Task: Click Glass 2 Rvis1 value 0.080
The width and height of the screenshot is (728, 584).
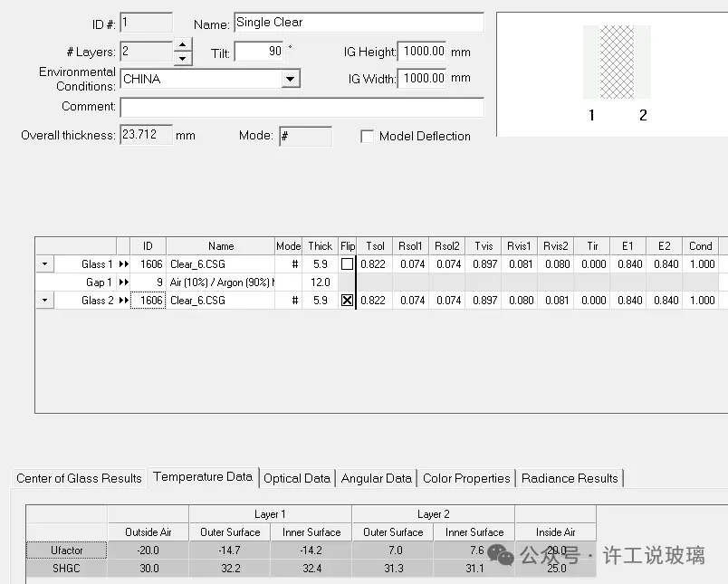Action: click(x=520, y=301)
